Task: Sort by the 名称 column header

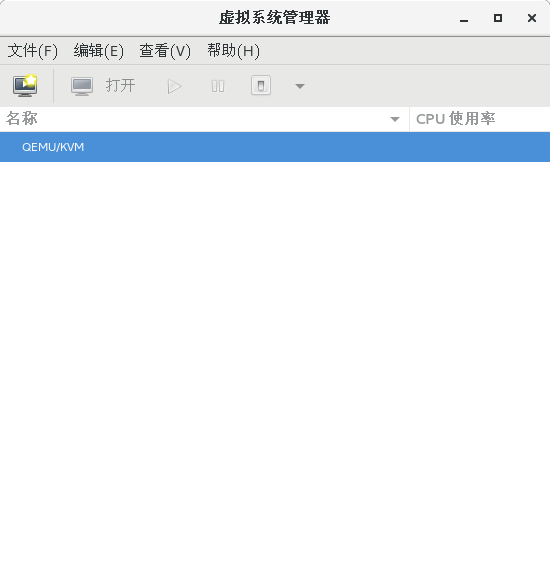Action: point(204,119)
